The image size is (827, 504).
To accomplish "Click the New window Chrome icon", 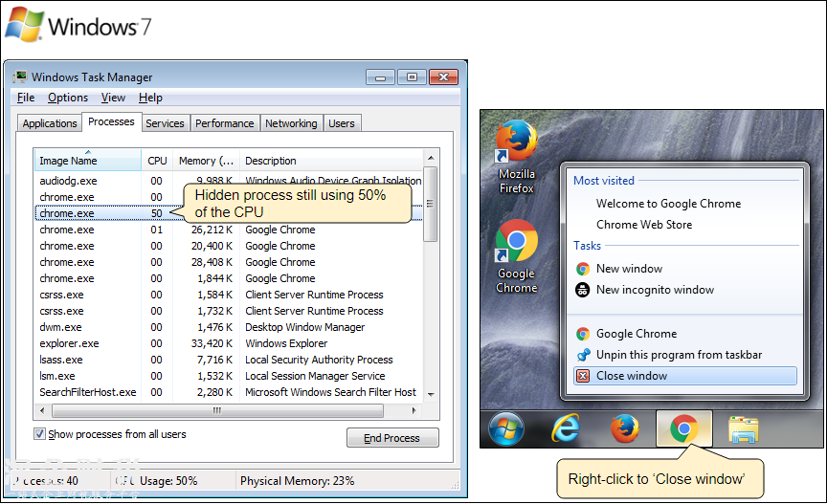I will coord(583,269).
